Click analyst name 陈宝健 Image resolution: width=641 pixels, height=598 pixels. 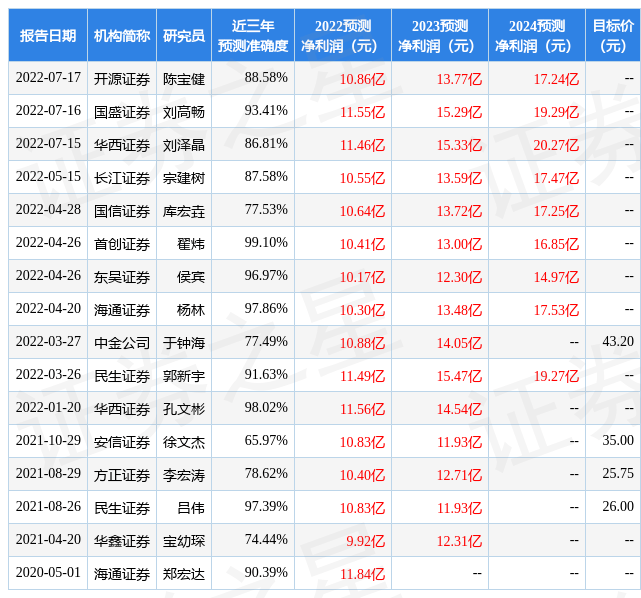tap(184, 79)
